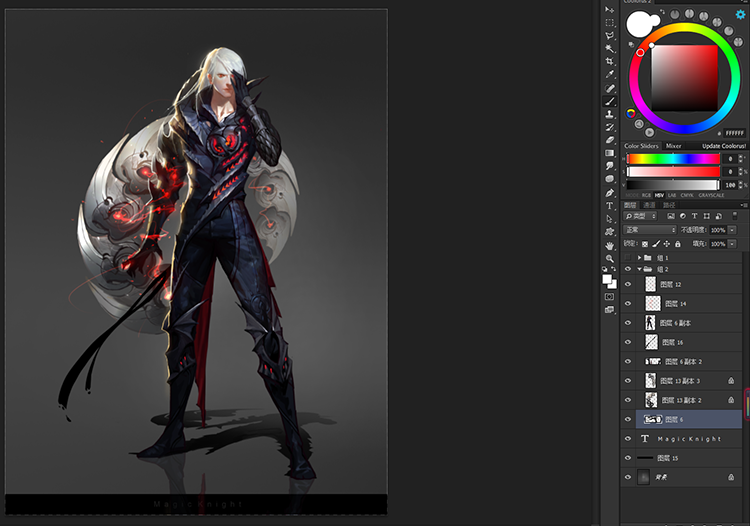This screenshot has height=526, width=750.
Task: Switch to the Mixer tab
Action: point(674,146)
